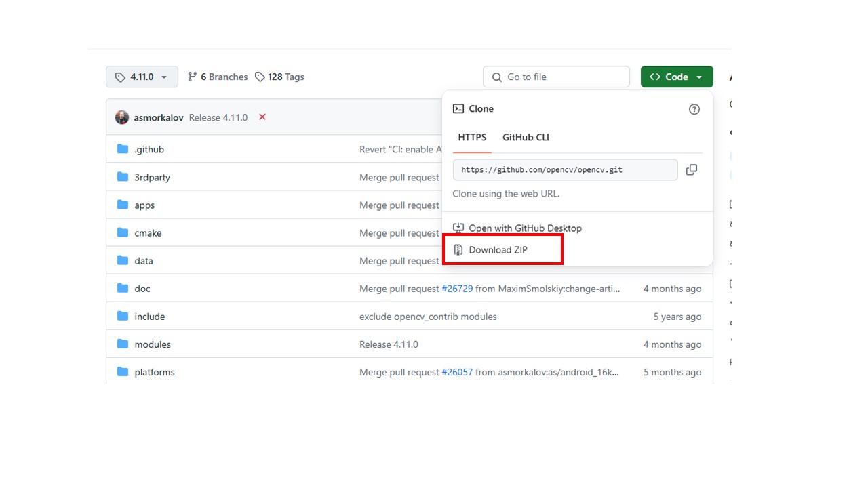
Task: Click the folder icon next to apps
Action: (x=123, y=205)
